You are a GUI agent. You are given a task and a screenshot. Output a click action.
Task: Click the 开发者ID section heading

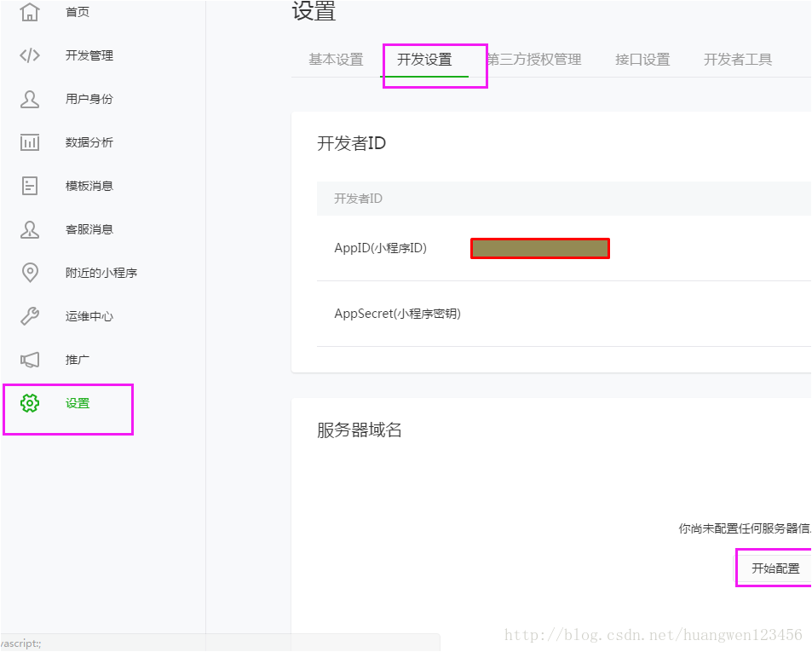[x=352, y=143]
